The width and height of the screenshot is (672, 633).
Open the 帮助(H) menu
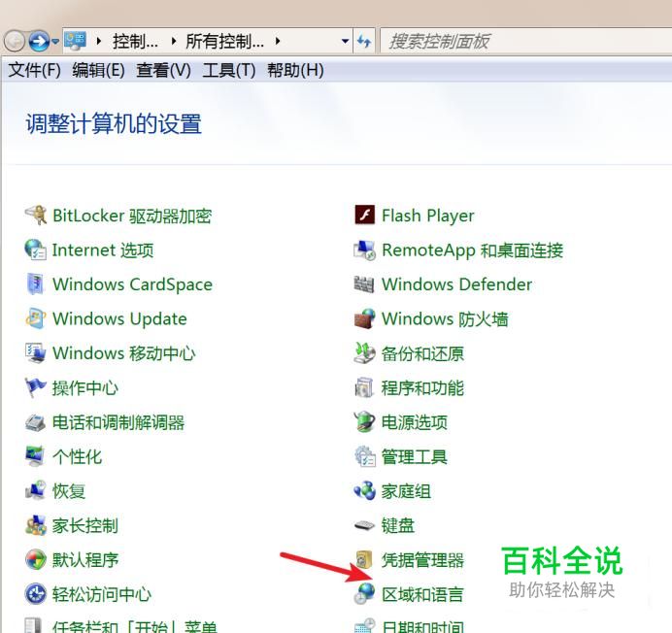tap(295, 70)
